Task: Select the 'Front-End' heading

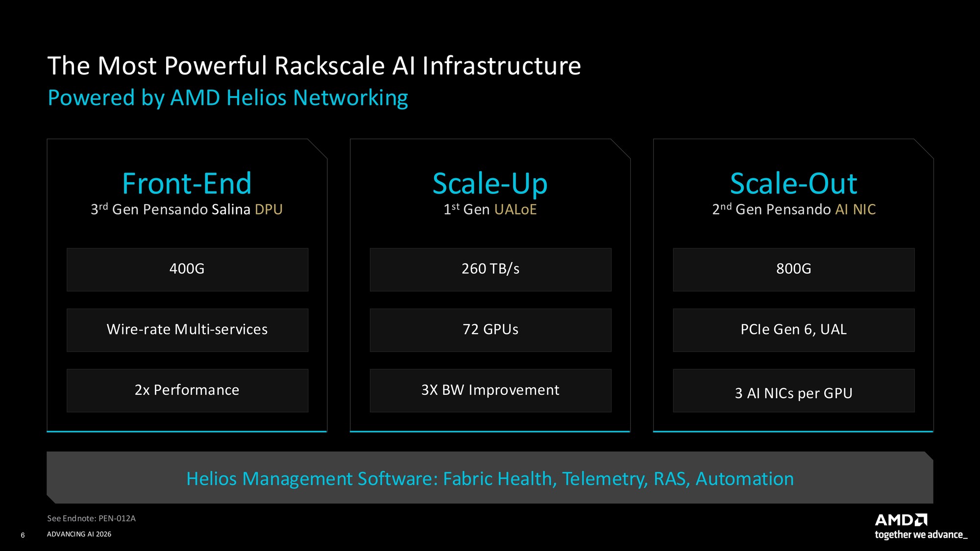Action: (187, 184)
